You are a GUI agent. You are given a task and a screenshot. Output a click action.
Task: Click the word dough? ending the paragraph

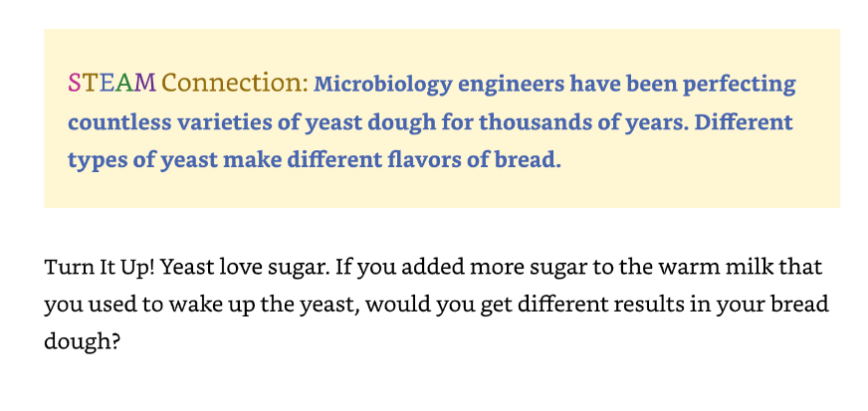tap(82, 343)
